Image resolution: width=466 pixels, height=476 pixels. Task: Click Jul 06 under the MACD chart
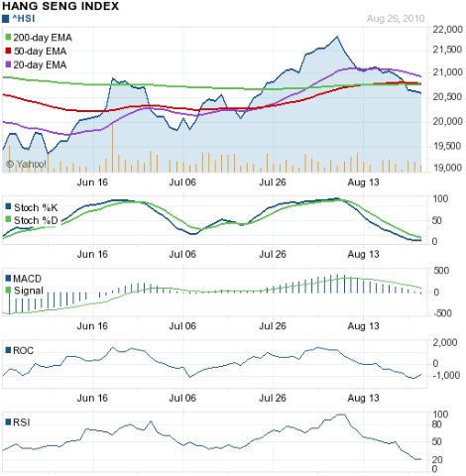[182, 326]
